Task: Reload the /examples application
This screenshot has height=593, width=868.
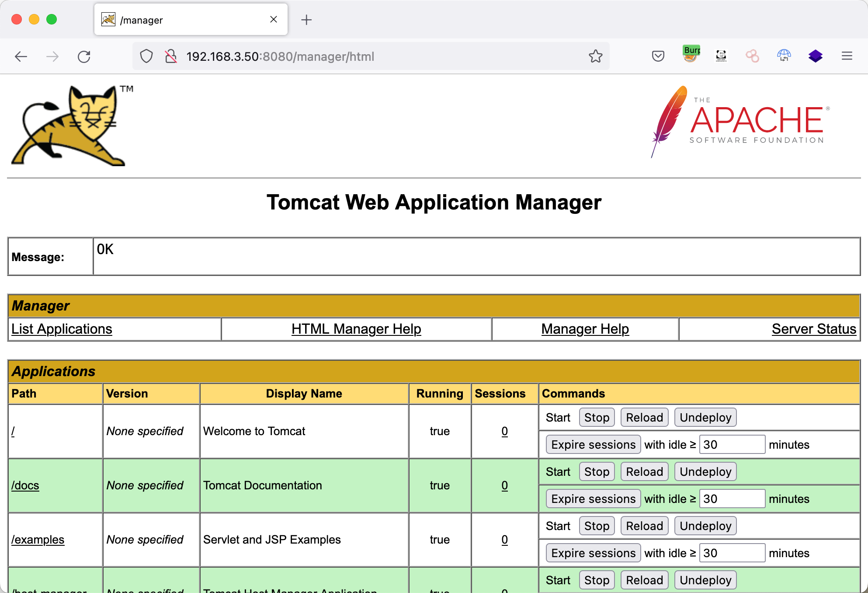Action: click(x=644, y=526)
